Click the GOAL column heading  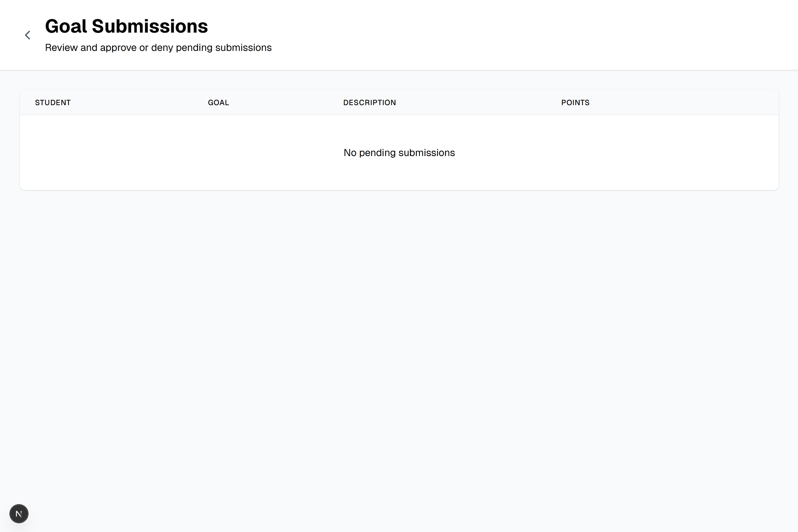pos(218,102)
